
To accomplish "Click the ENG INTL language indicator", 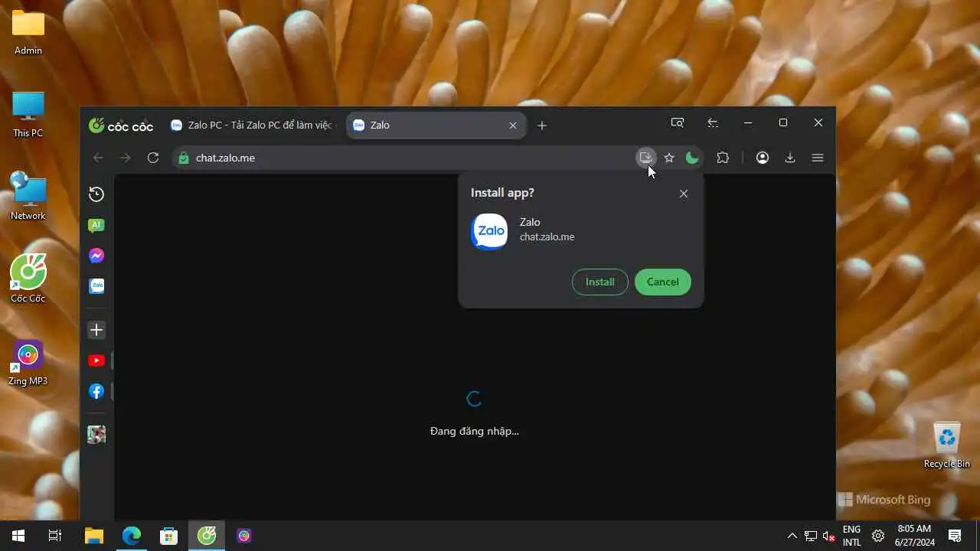I will (x=851, y=536).
